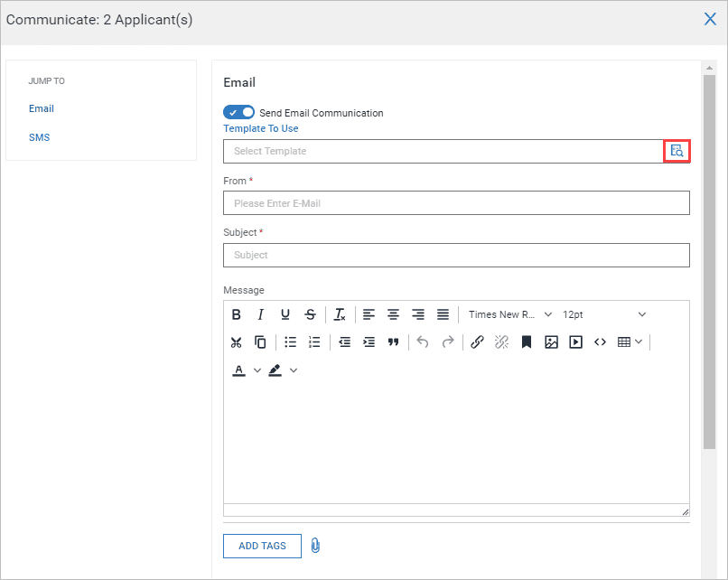
Task: Undo the last edit
Action: (x=423, y=342)
